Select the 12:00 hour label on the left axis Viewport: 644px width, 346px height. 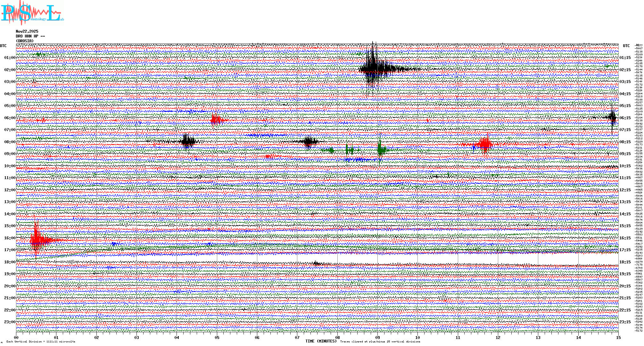click(x=10, y=190)
